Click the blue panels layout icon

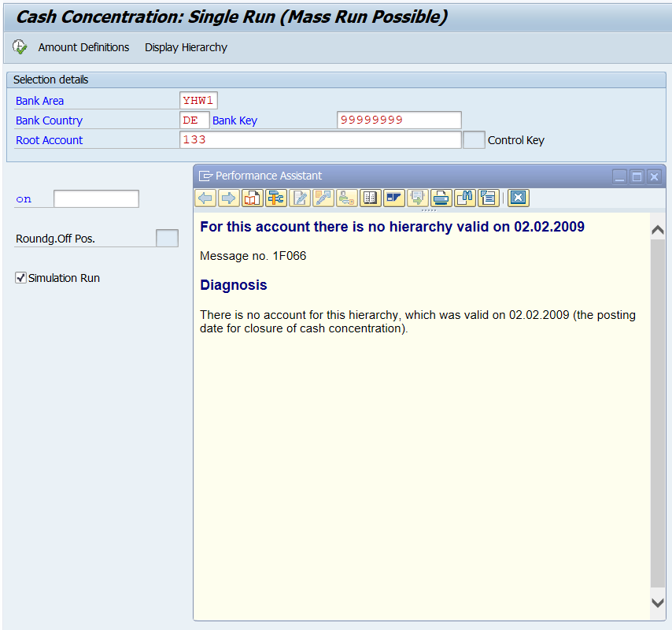pos(394,198)
